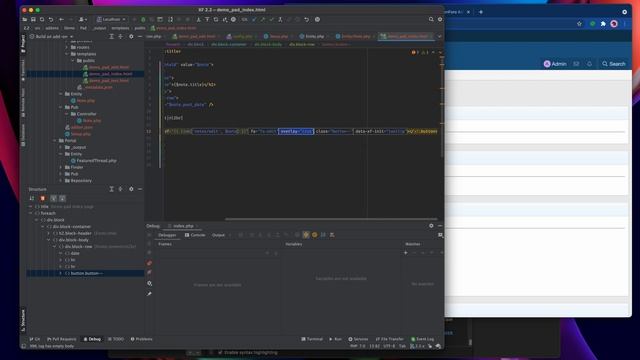Click Search in browser page navigation
Viewport: 640px width, 360px height.
(x=613, y=64)
